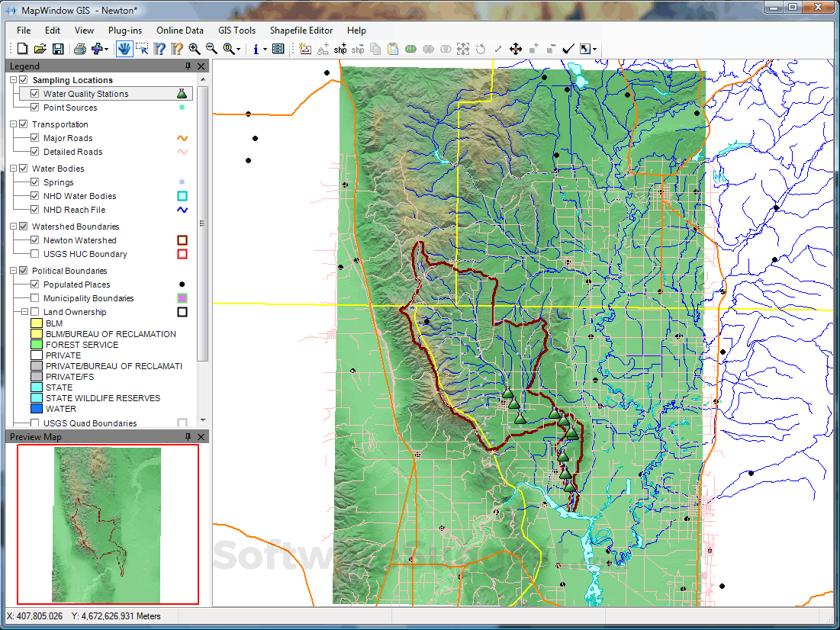
Task: Select the new shapefile (shp) creation icon
Action: point(340,48)
